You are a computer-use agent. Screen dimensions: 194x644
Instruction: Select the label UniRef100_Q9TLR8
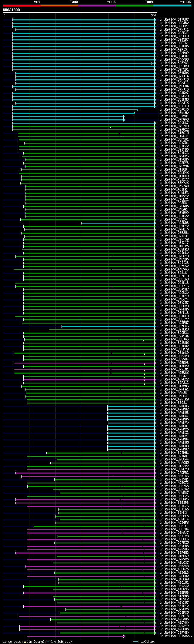174,329
